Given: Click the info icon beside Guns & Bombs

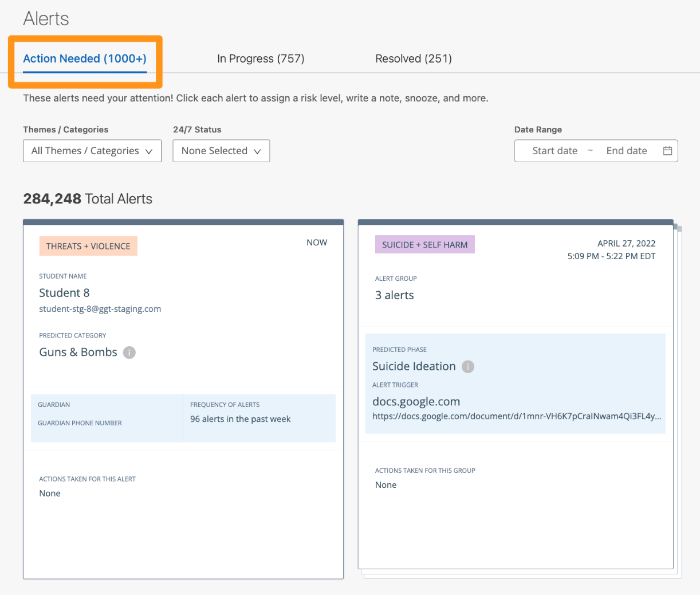Looking at the screenshot, I should (129, 353).
